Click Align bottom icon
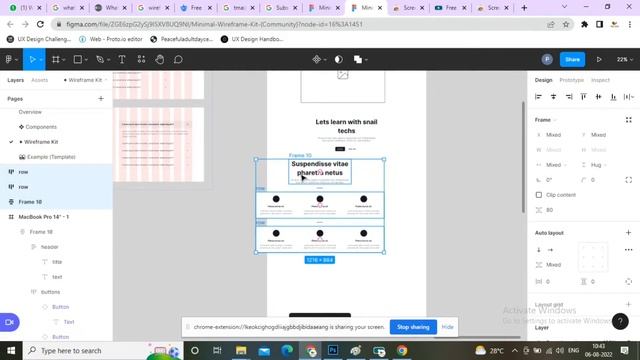 [x=613, y=97]
